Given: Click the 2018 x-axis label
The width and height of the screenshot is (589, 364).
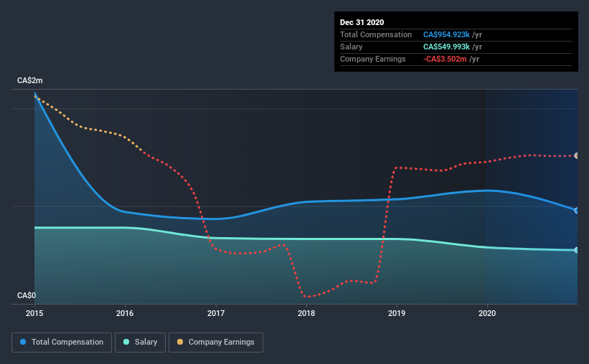Looking at the screenshot, I should coord(306,313).
